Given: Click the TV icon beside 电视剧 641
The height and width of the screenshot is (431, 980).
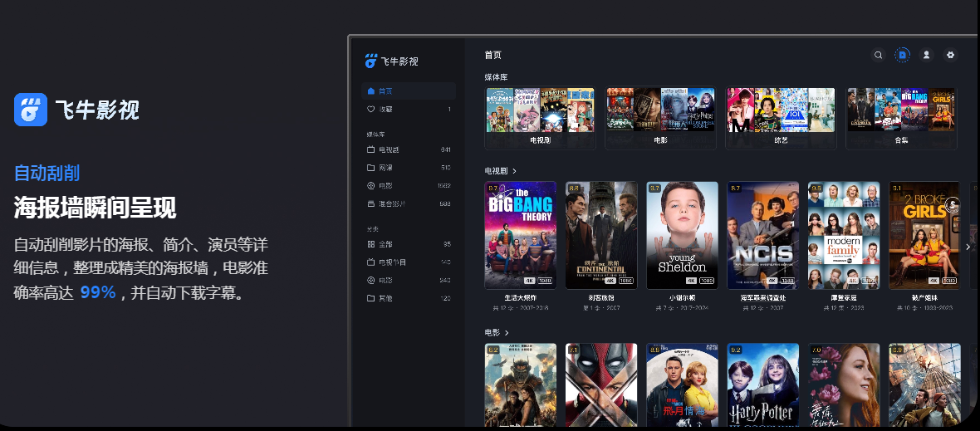Looking at the screenshot, I should click(370, 150).
